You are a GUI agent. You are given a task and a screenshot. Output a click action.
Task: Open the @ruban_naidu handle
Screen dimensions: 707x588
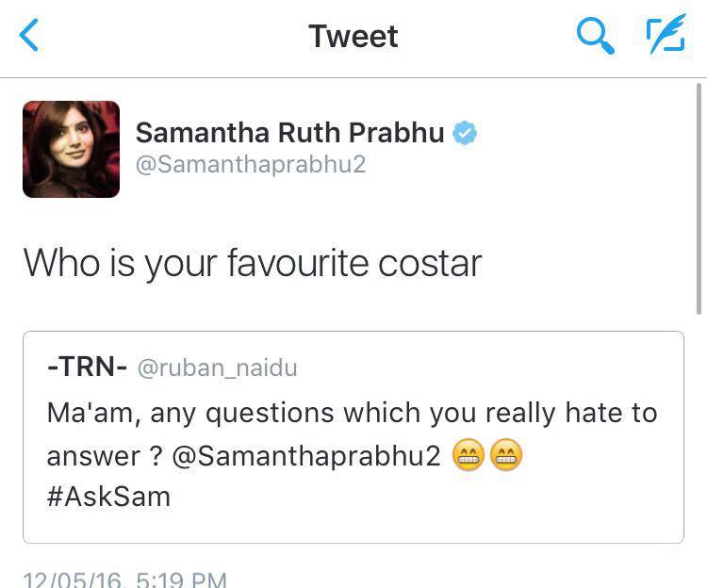tap(217, 368)
